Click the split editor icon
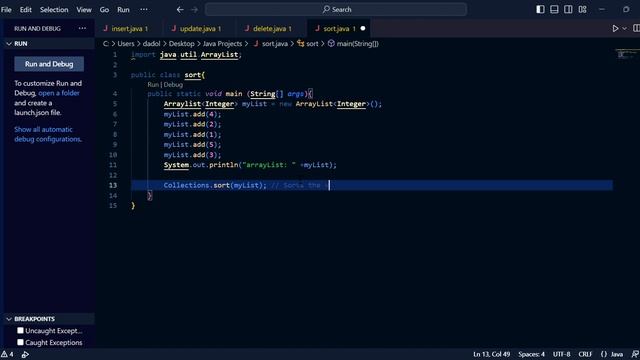 [x=636, y=28]
